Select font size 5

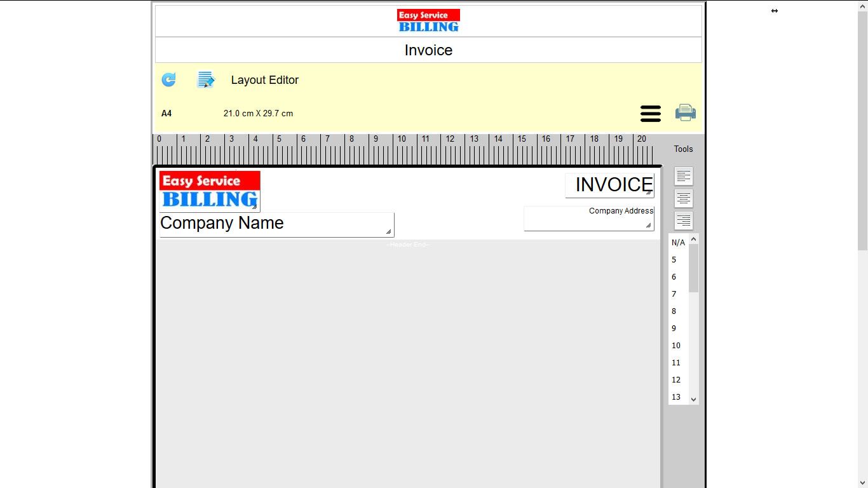[679, 260]
